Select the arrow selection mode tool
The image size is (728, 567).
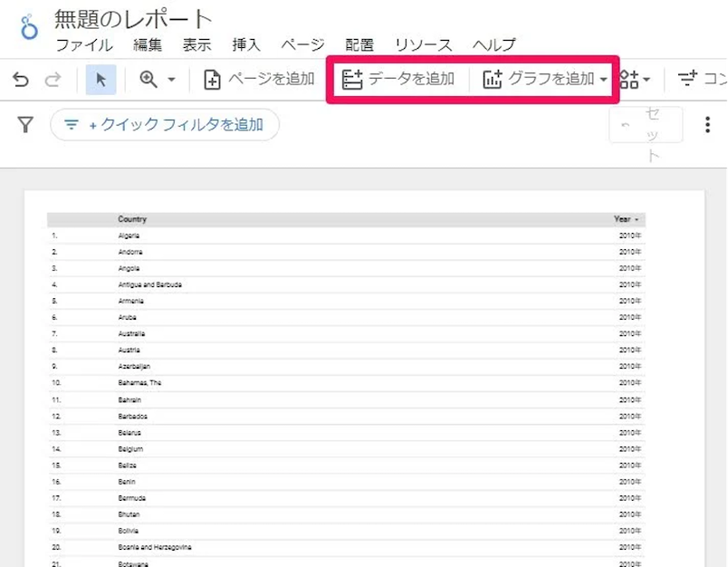[x=101, y=80]
